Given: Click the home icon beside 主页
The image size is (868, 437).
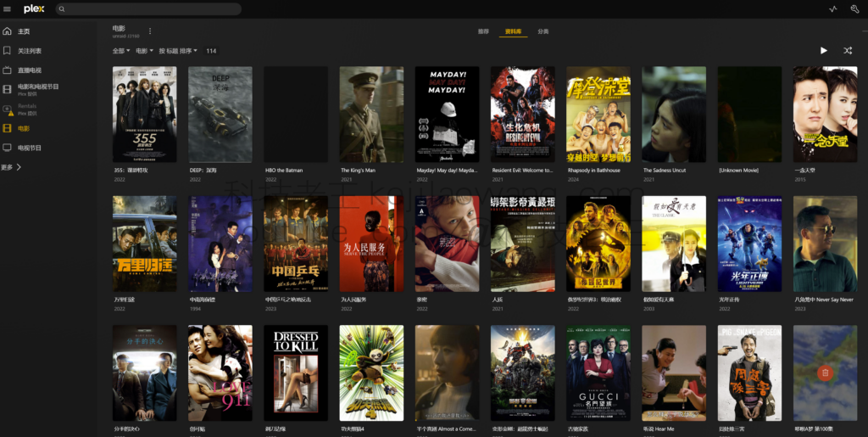Looking at the screenshot, I should tap(7, 31).
